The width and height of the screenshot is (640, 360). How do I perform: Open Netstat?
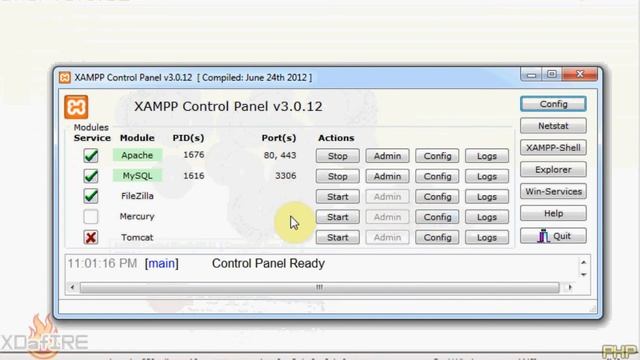[x=553, y=126]
